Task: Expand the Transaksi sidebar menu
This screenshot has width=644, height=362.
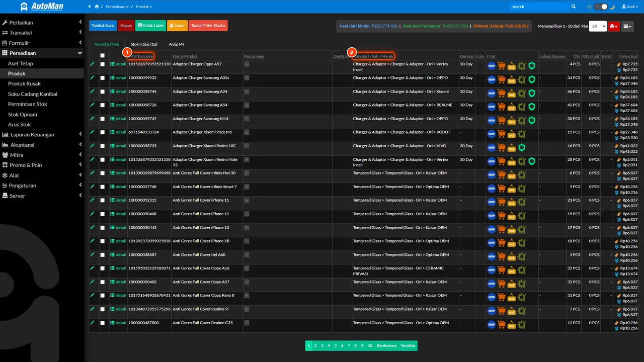Action: click(42, 33)
